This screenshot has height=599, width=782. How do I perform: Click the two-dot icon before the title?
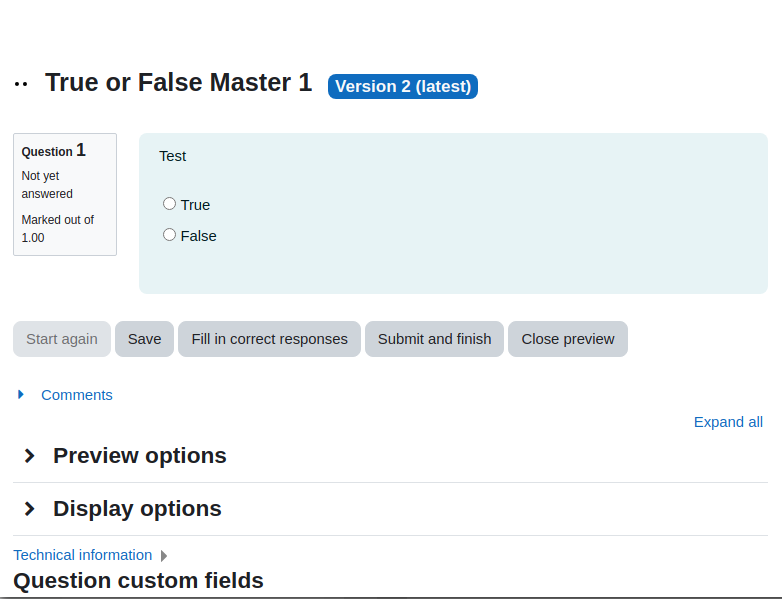[21, 84]
